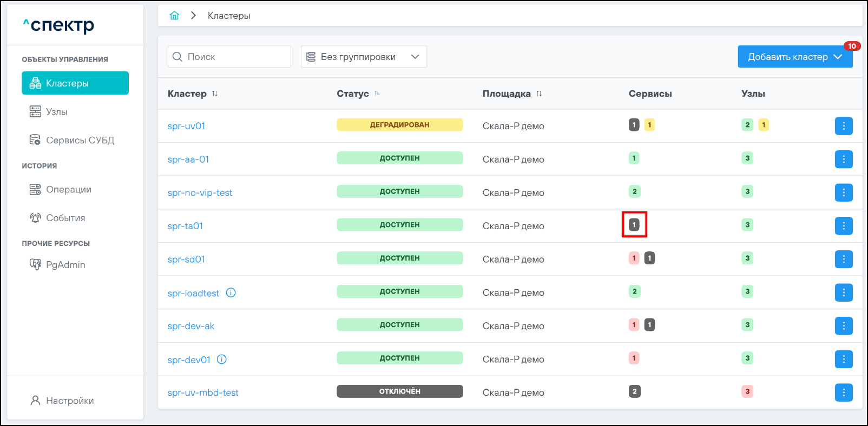
Task: Open the Узлы section in sidebar
Action: (x=57, y=112)
